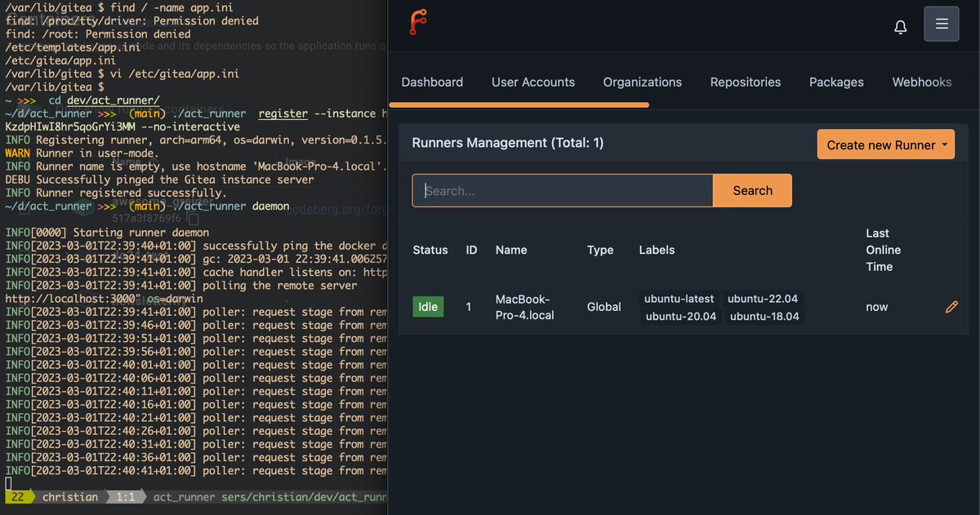The height and width of the screenshot is (515, 980).
Task: Open the Packages tab
Action: (x=836, y=82)
